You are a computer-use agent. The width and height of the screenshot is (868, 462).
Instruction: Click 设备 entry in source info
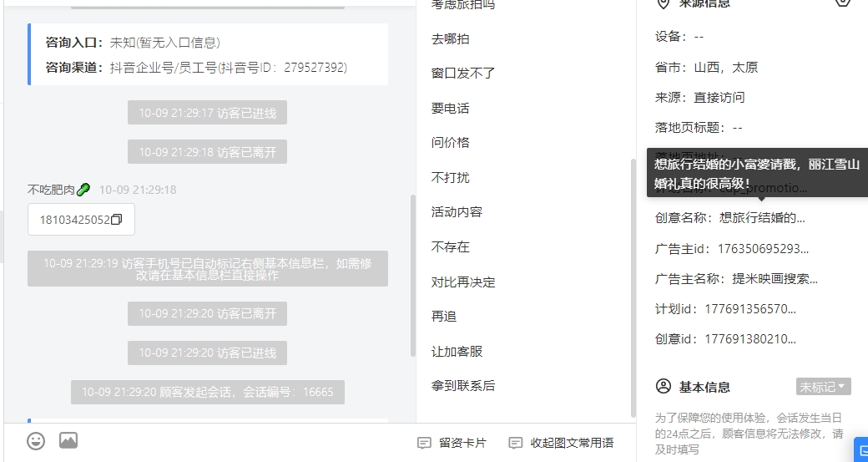pos(679,37)
